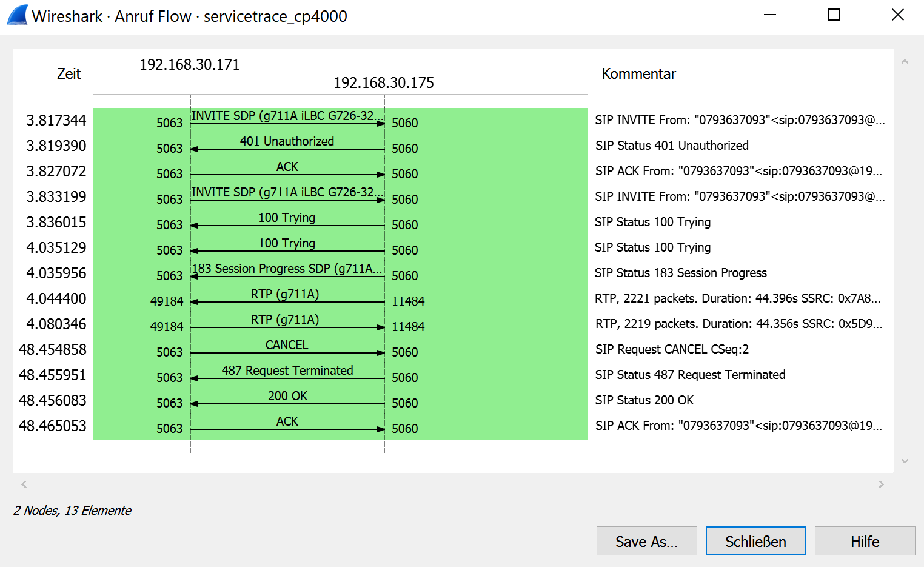Click the Zeit column header
924x567 pixels.
click(x=69, y=74)
